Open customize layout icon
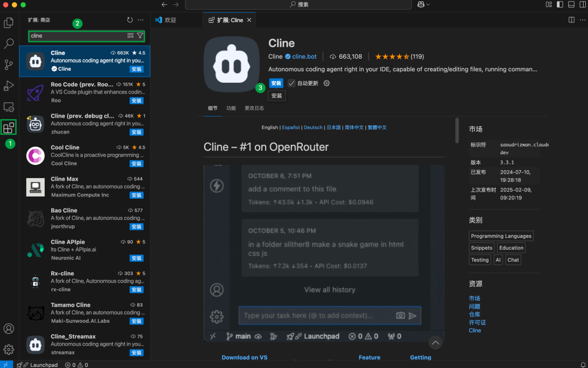Viewport: 588px width, 368px height. point(549,4)
